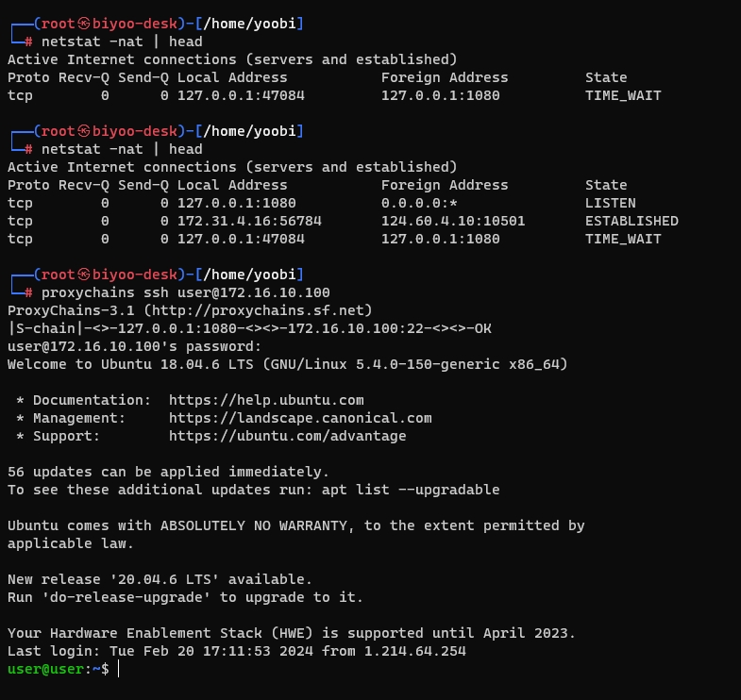
Task: Click the ESTABLISHED connection state
Action: [x=632, y=221]
